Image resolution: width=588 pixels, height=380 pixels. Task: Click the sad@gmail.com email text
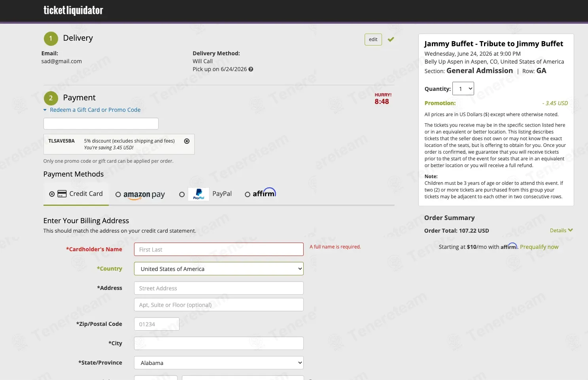click(61, 61)
